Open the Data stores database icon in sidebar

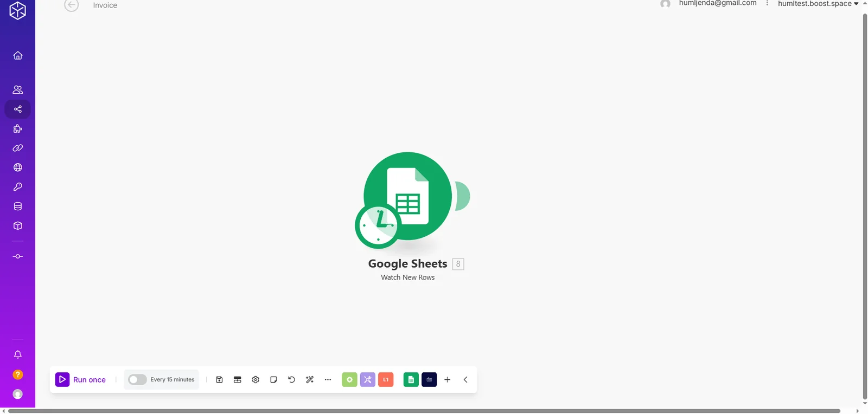pyautogui.click(x=18, y=206)
